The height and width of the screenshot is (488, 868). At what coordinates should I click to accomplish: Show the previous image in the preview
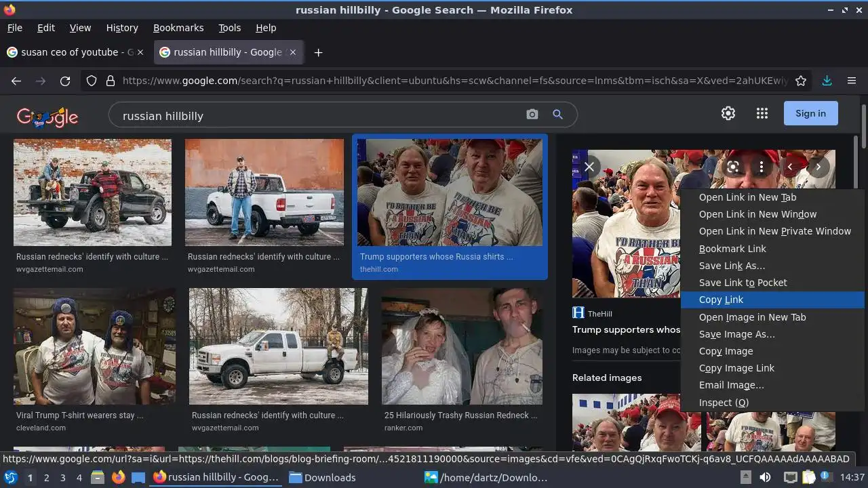[x=790, y=166]
